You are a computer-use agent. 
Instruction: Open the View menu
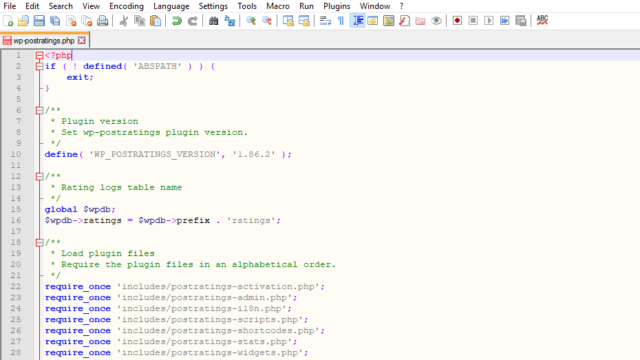tap(91, 6)
